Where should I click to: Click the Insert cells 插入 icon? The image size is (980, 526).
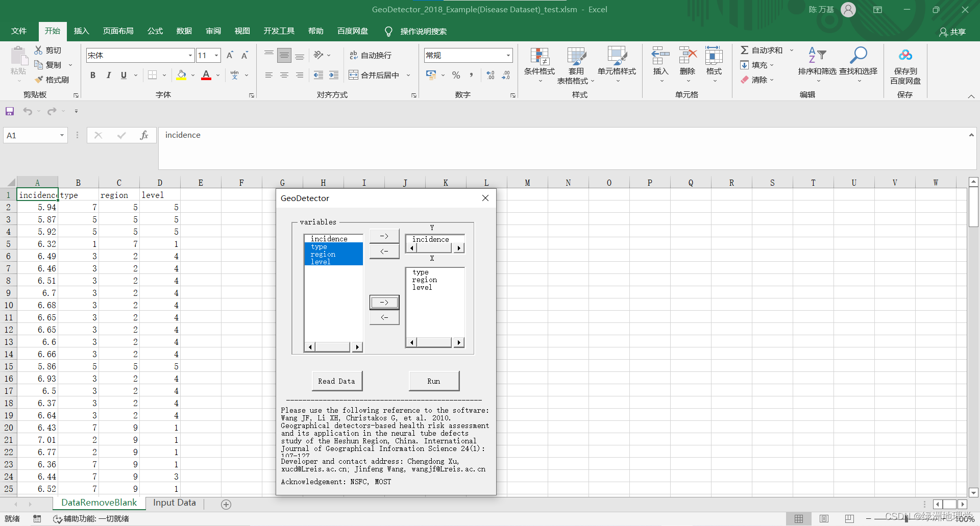click(660, 55)
